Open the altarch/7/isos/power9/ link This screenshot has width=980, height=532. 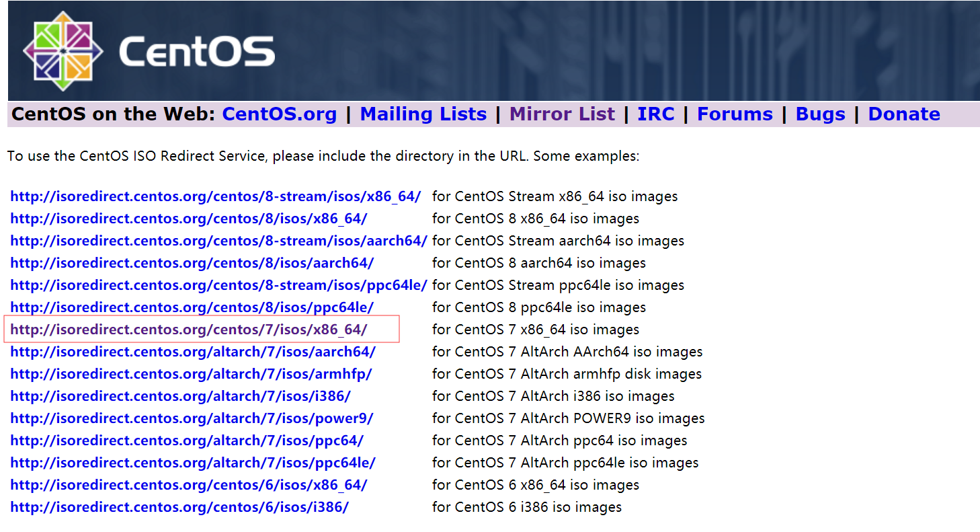coord(192,418)
